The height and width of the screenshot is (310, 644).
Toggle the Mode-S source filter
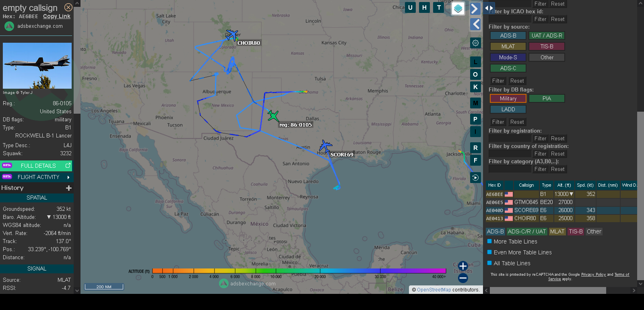[508, 57]
